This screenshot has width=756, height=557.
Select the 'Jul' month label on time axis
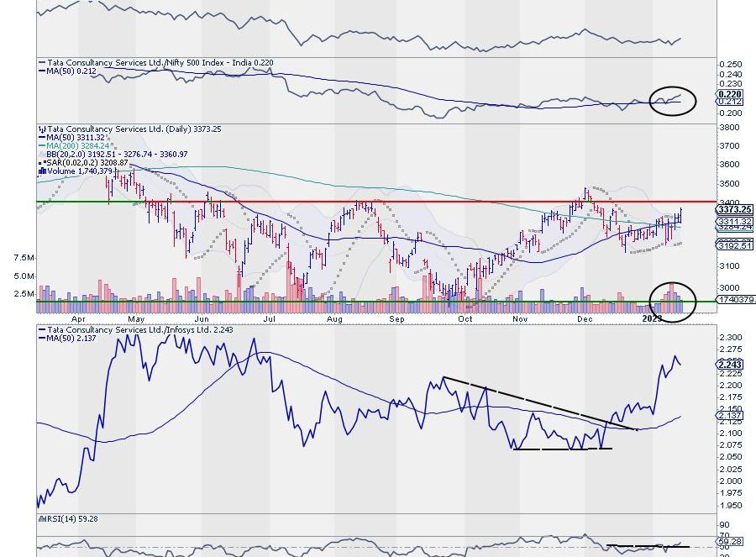tap(270, 318)
